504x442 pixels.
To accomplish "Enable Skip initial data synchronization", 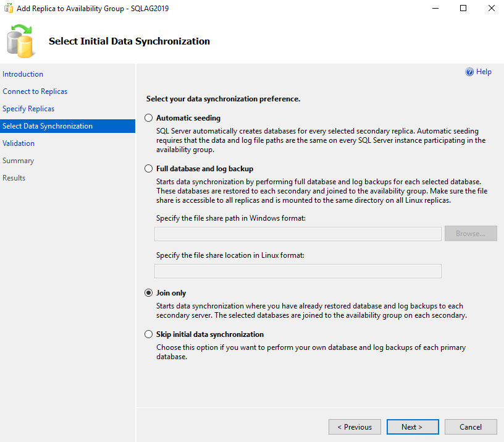I will [x=148, y=334].
